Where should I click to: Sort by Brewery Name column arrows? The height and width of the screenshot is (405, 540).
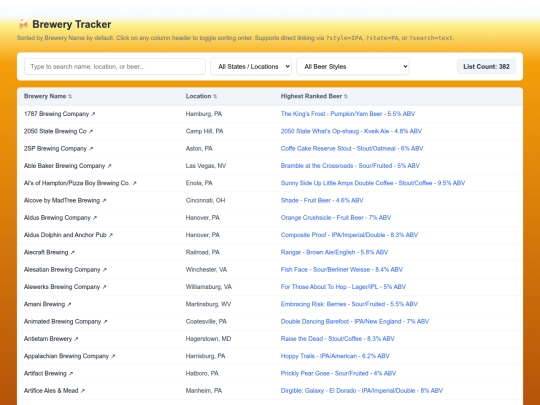(x=70, y=96)
